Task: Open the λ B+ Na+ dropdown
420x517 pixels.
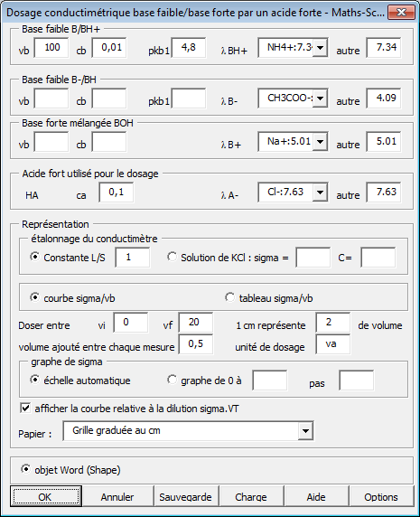Action: click(320, 142)
